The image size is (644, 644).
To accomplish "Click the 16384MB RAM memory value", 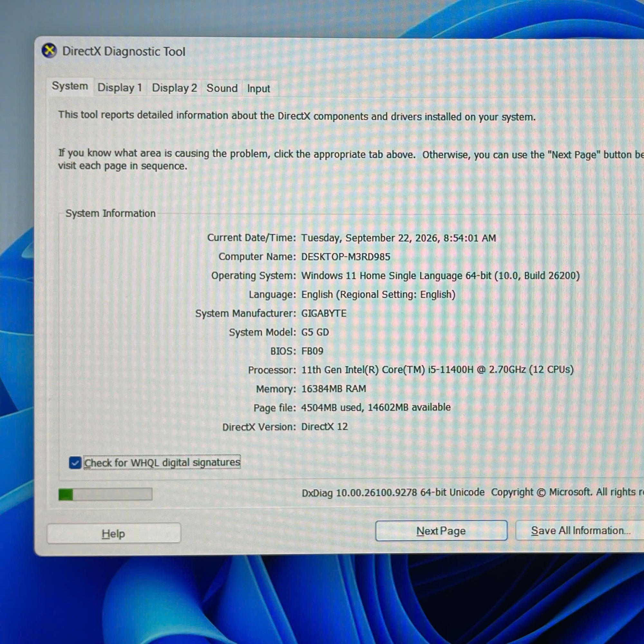I will (x=334, y=389).
